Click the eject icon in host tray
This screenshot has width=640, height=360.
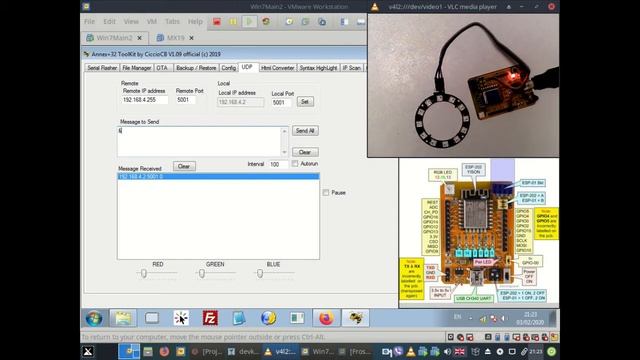(487, 351)
